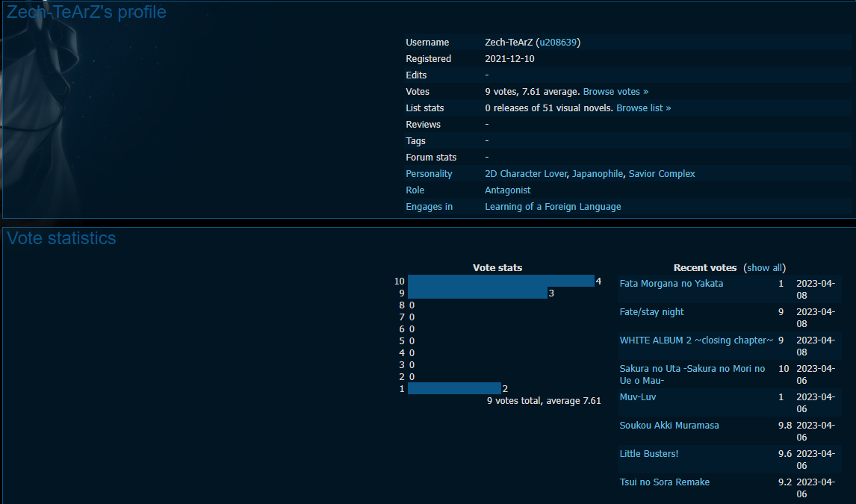Image resolution: width=856 pixels, height=504 pixels.
Task: Click the Vote statistics heading
Action: [x=61, y=238]
